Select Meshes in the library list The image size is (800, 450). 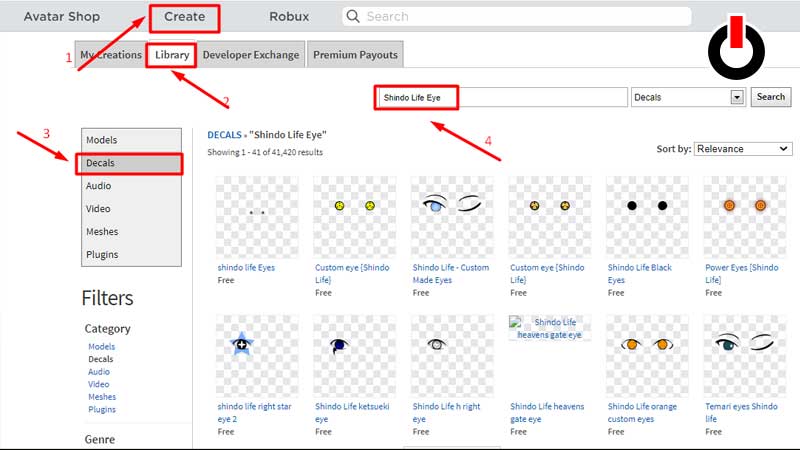(x=131, y=232)
